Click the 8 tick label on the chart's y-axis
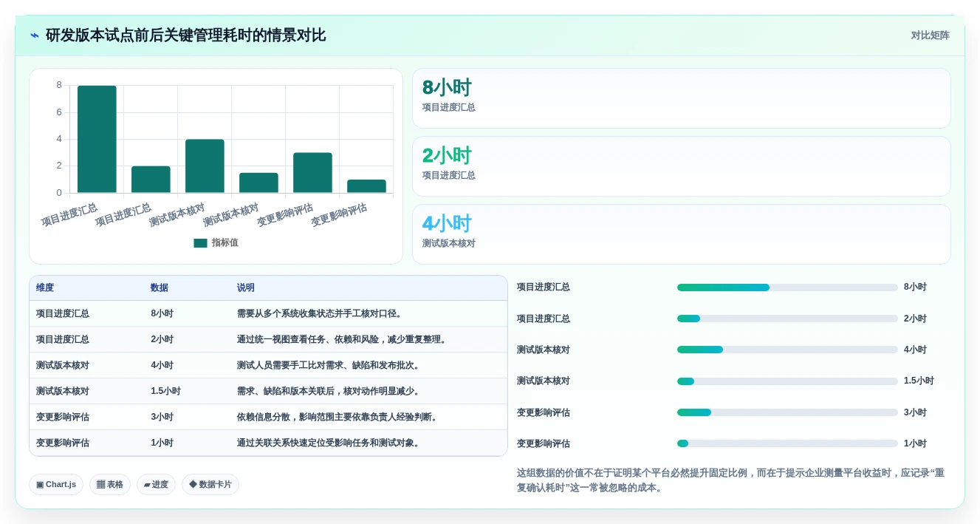 pyautogui.click(x=59, y=85)
